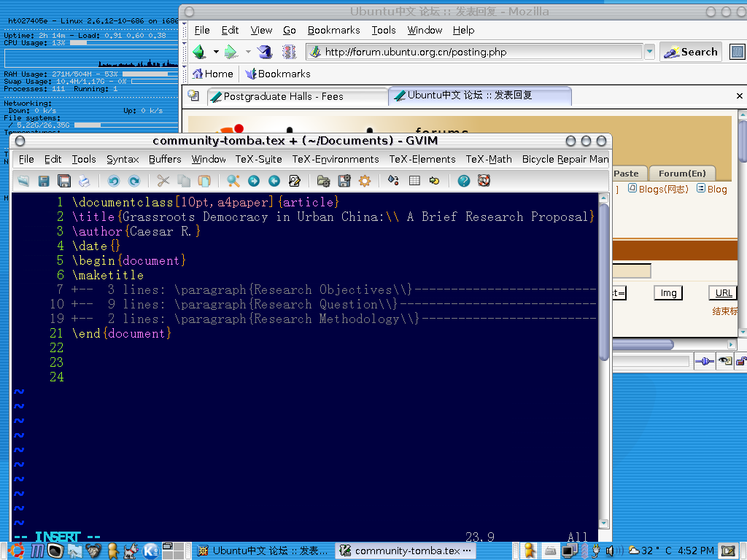Click the Home link in Mozilla personal toolbar
This screenshot has height=560, width=747.
click(212, 74)
